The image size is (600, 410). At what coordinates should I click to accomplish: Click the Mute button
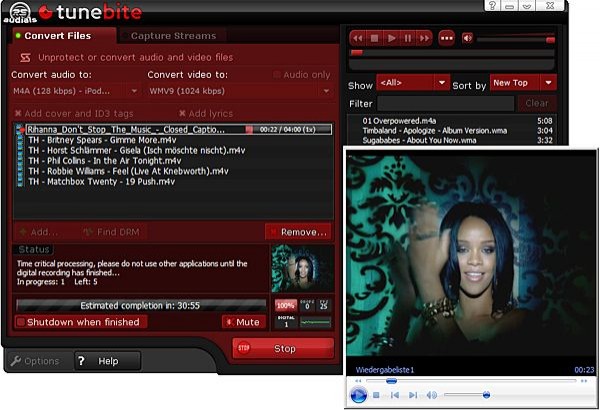[x=243, y=322]
